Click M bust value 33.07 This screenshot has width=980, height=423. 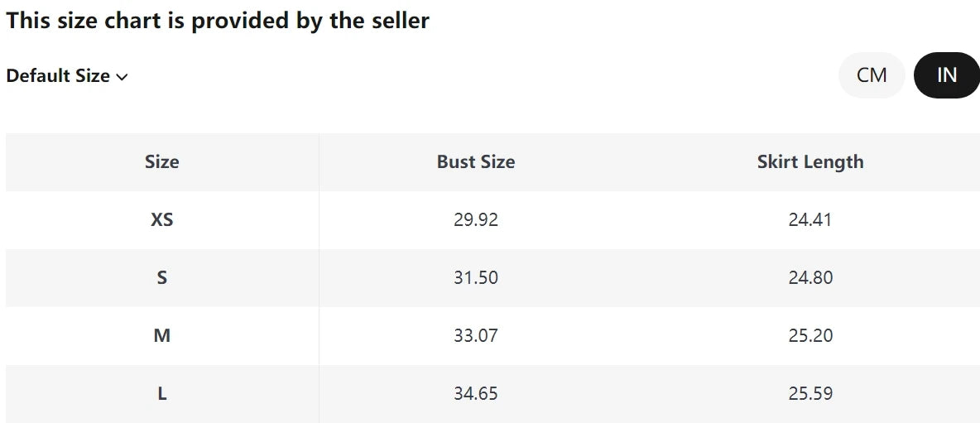click(x=476, y=336)
